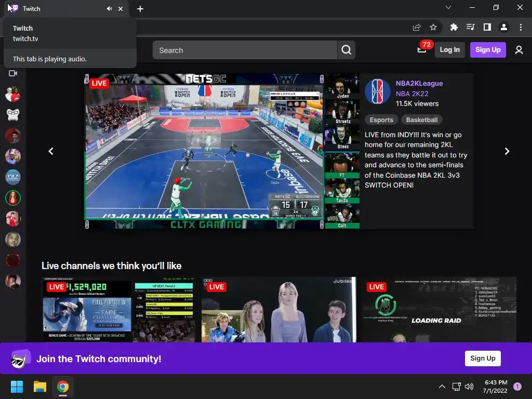
Task: Click the search magnifier button
Action: click(346, 50)
